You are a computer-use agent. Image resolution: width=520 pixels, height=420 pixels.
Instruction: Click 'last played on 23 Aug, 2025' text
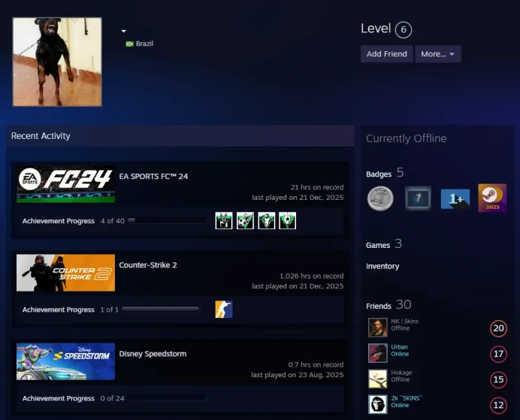click(x=297, y=375)
